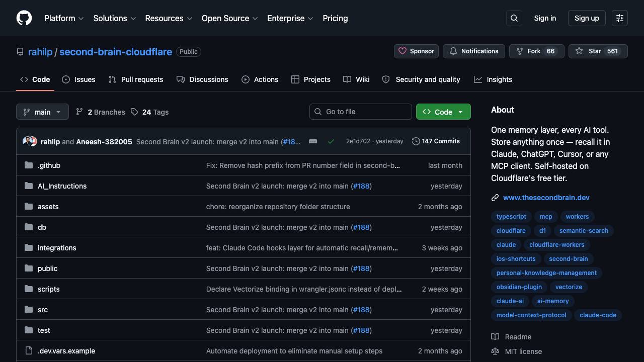Switch to the Pull requests tab

coord(136,79)
